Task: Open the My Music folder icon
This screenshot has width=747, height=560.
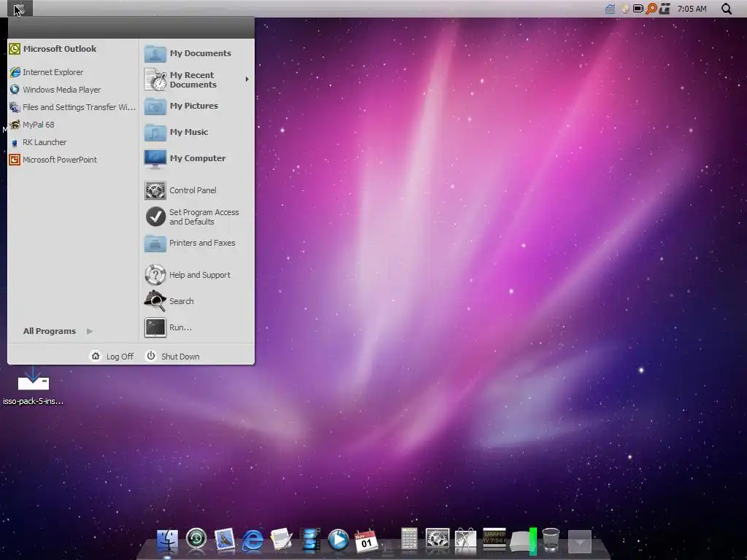Action: coord(155,133)
